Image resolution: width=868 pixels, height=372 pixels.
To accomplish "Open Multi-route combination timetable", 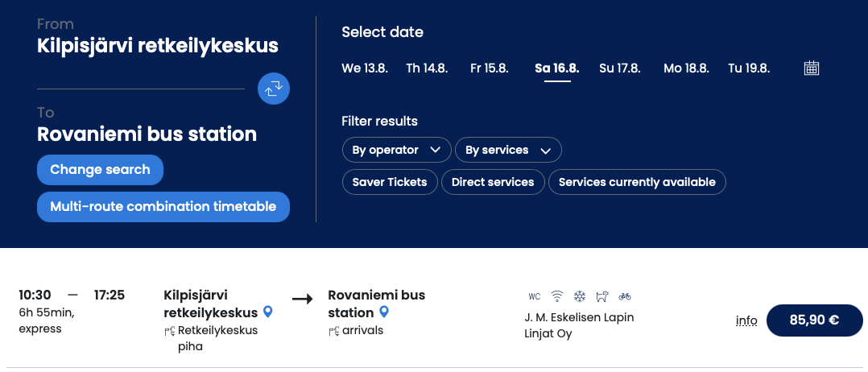I will pos(163,206).
